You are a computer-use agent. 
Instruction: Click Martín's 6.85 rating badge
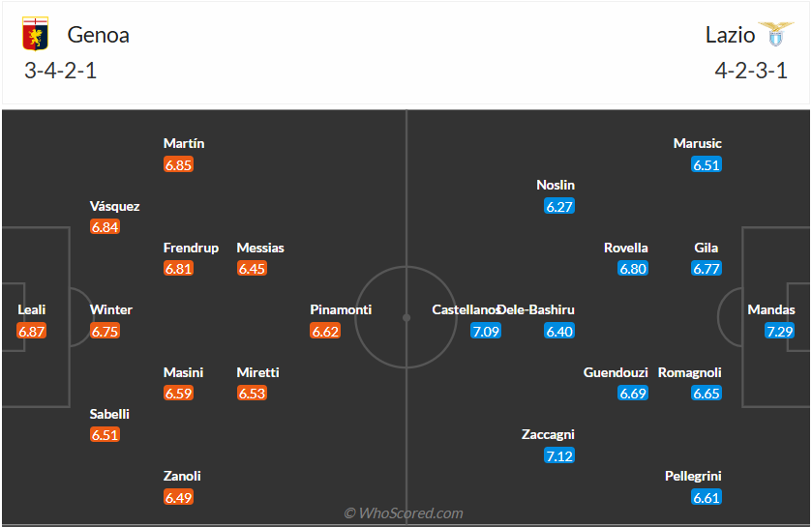(x=179, y=165)
